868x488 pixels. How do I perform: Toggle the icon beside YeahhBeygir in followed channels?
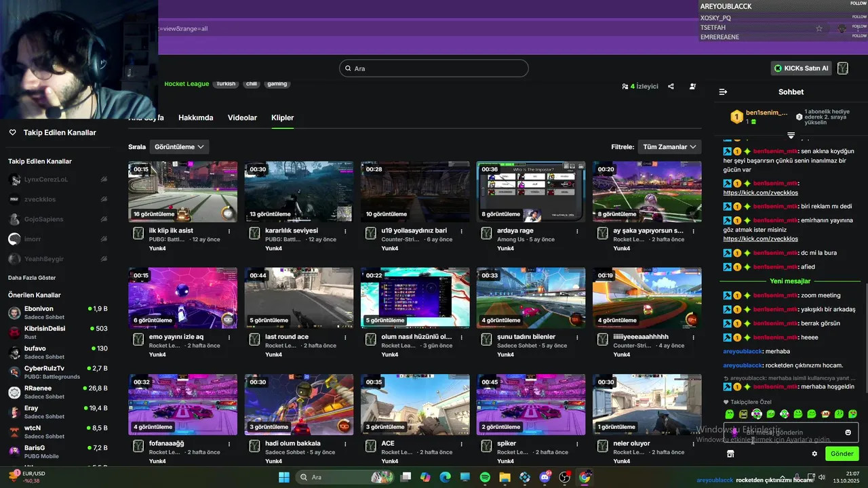(104, 259)
